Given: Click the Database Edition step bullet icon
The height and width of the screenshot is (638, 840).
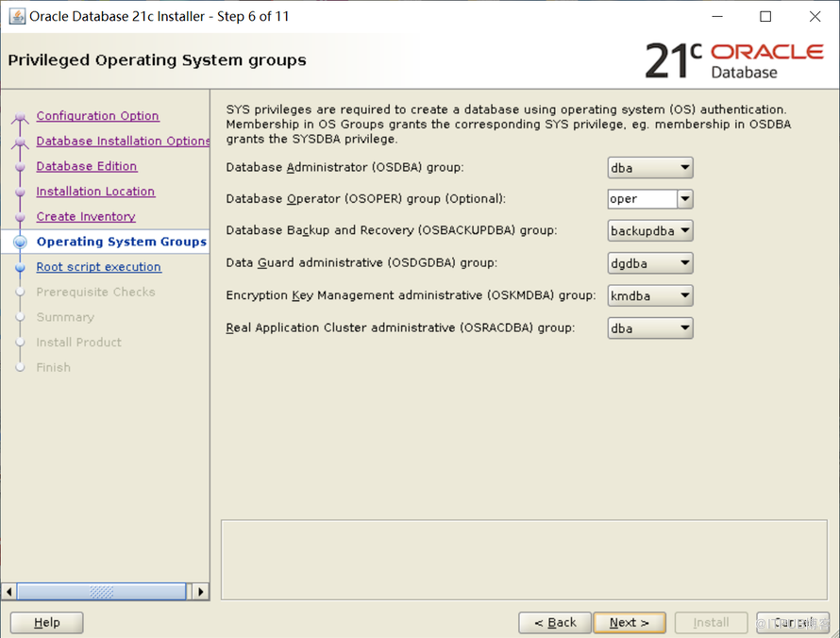Looking at the screenshot, I should (20, 167).
